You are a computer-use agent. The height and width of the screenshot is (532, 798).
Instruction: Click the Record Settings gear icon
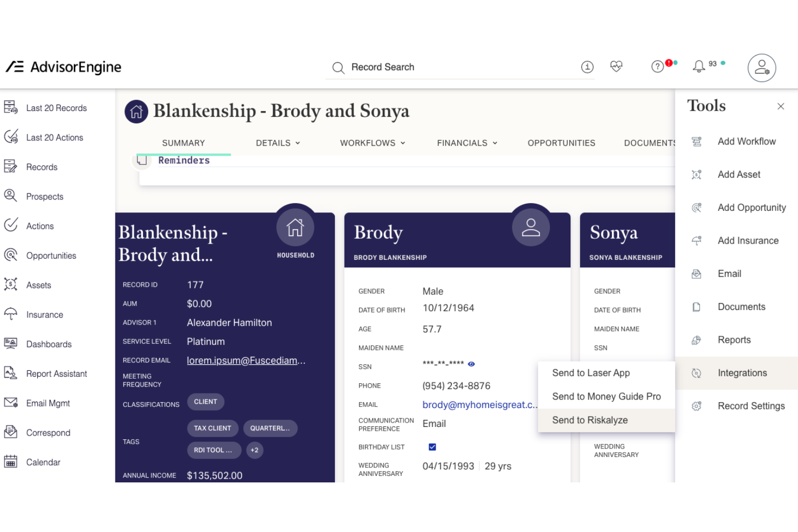click(697, 406)
